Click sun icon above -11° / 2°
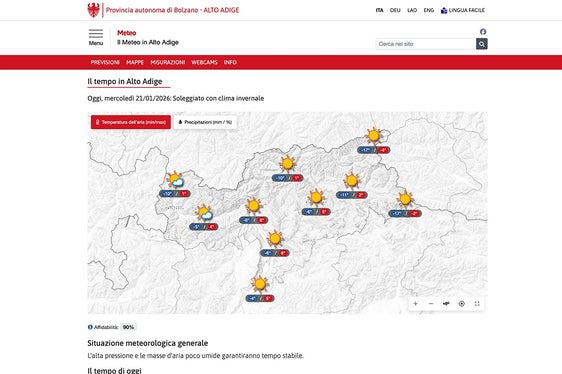Screen dimensions: 562x374 click(x=352, y=181)
